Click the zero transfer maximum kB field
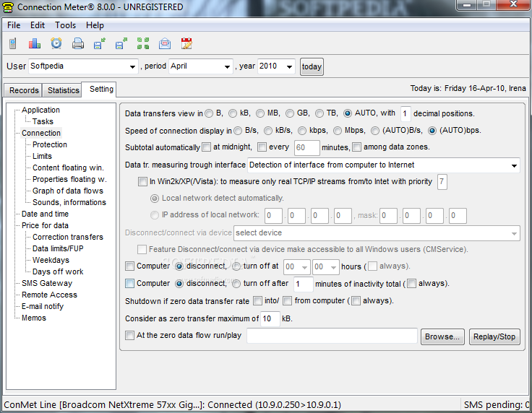 [270, 319]
